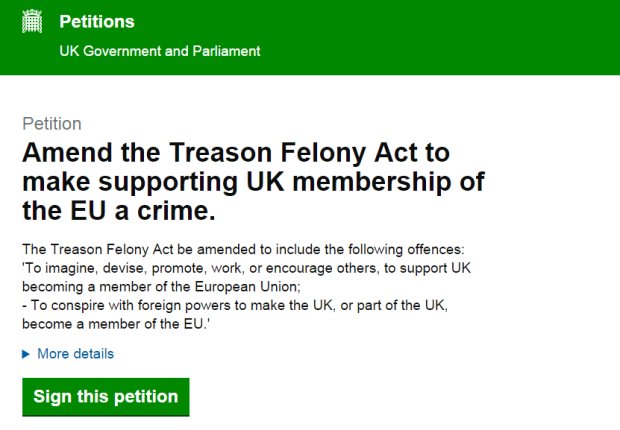Expand the More details disclosure triangle
620x430 pixels.
coord(26,354)
